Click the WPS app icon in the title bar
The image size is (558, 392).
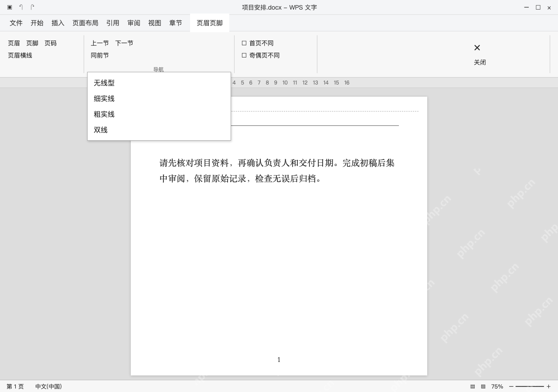coord(10,7)
